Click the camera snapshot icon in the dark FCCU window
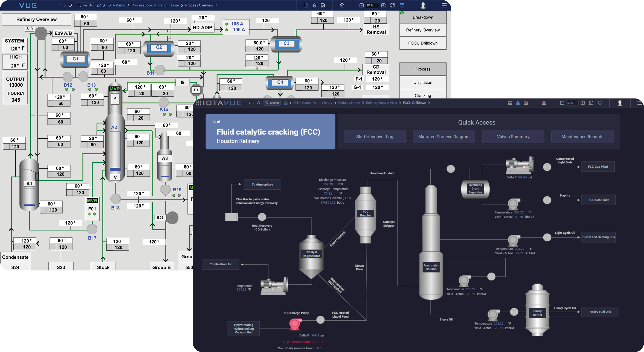Screen dimensions: 644x352 (544, 103)
